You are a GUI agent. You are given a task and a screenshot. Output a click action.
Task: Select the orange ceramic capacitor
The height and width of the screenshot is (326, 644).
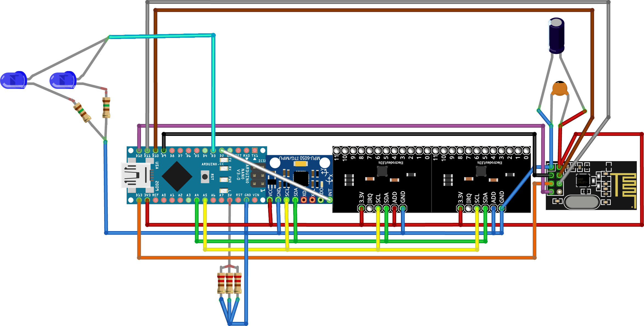pos(560,89)
